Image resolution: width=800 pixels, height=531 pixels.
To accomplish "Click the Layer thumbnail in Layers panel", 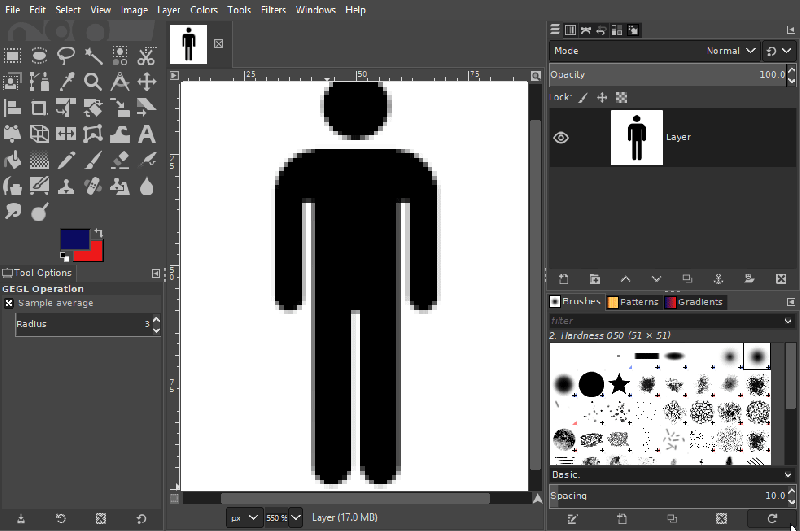I will coord(637,137).
